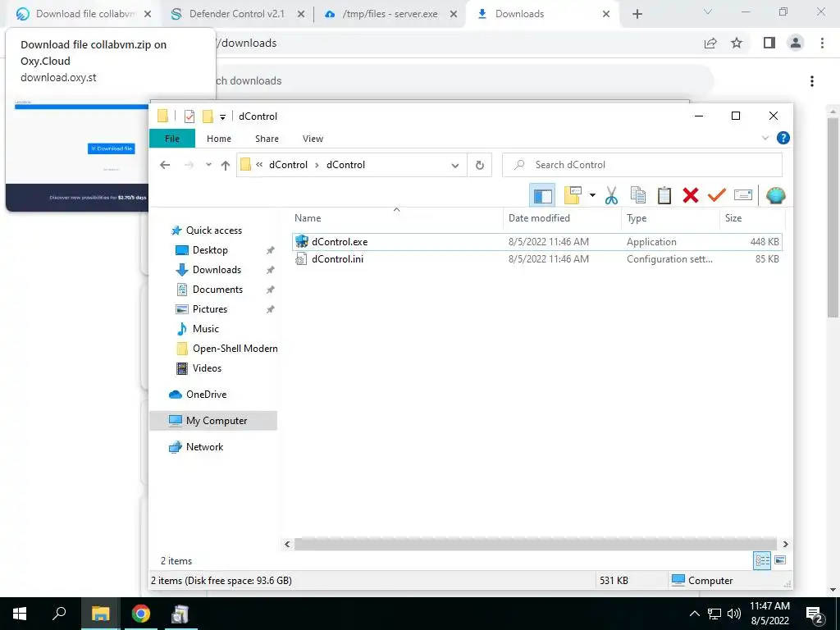Viewport: 840px width, 630px height.
Task: Click the Search dControl field
Action: (641, 165)
